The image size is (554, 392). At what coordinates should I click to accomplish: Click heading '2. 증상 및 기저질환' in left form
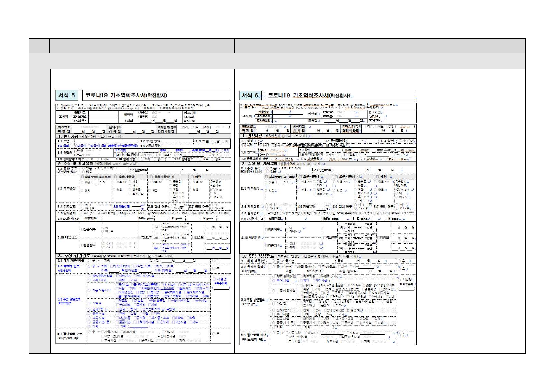click(76, 164)
